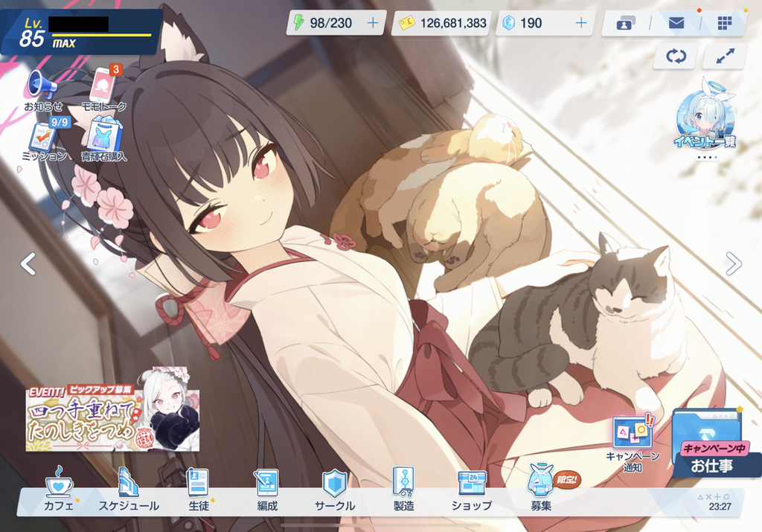762x532 pixels.
Task: Open the カフェ cafe menu item
Action: [x=59, y=490]
